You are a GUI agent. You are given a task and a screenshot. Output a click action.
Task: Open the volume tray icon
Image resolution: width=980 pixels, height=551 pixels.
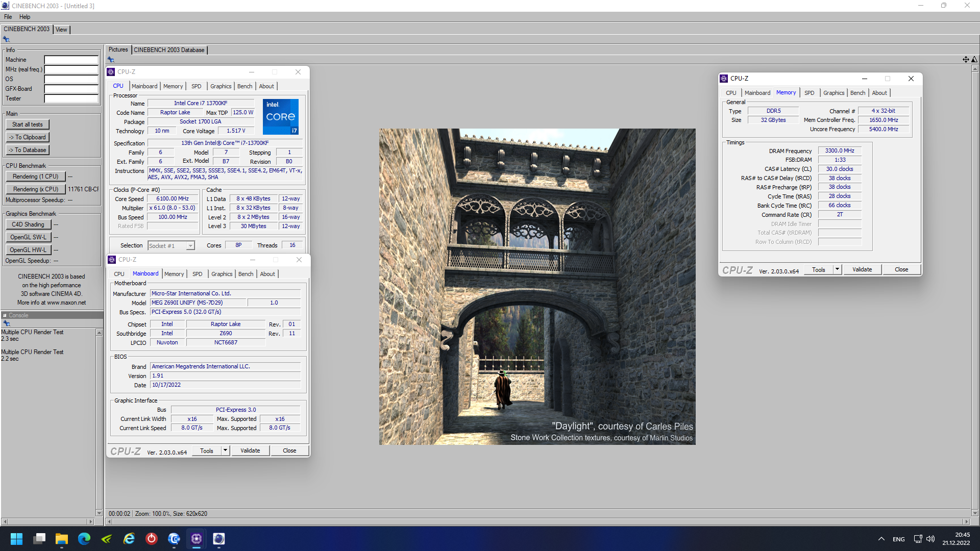click(930, 539)
